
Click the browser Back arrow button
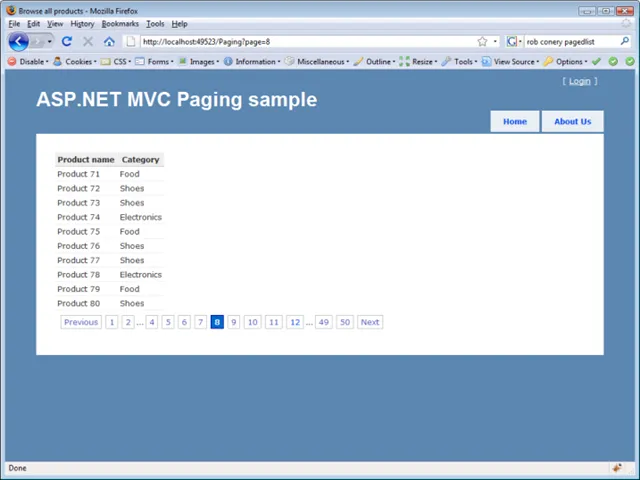tap(18, 41)
